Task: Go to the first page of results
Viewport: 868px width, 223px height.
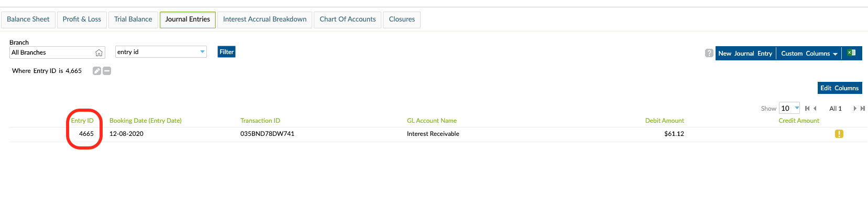Action: pos(807,109)
